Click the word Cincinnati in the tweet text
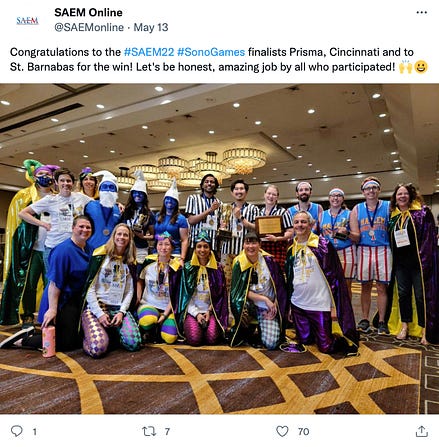 pos(354,52)
